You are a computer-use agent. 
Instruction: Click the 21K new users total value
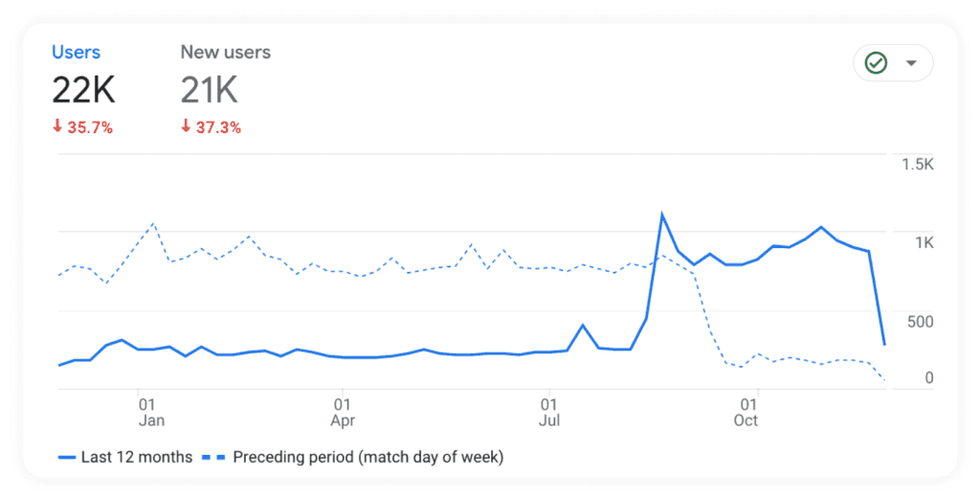pos(209,91)
